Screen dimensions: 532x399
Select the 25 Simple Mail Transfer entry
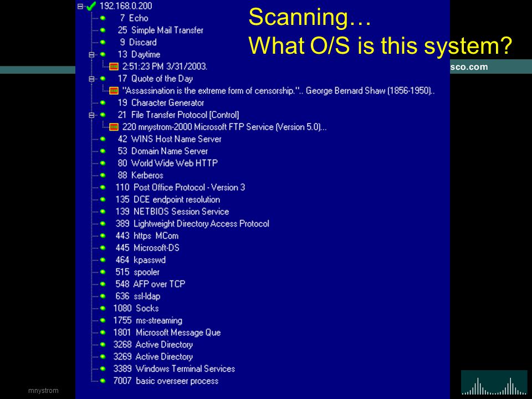[x=161, y=30]
